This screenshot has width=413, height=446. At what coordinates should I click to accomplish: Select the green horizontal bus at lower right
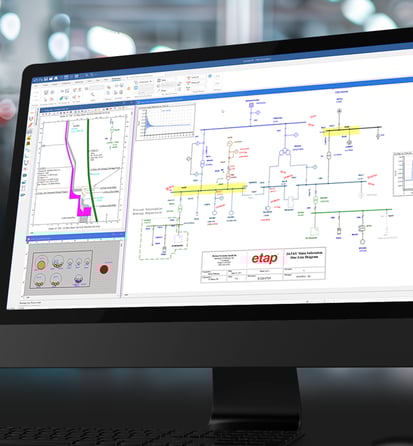pyautogui.click(x=352, y=211)
